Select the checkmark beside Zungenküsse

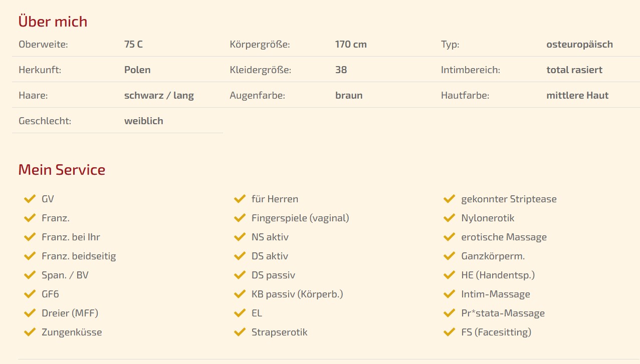point(30,332)
